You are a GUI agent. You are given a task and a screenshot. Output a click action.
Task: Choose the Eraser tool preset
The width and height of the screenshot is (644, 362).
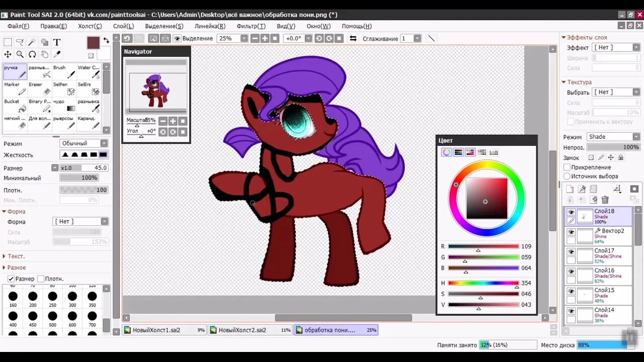coord(40,88)
